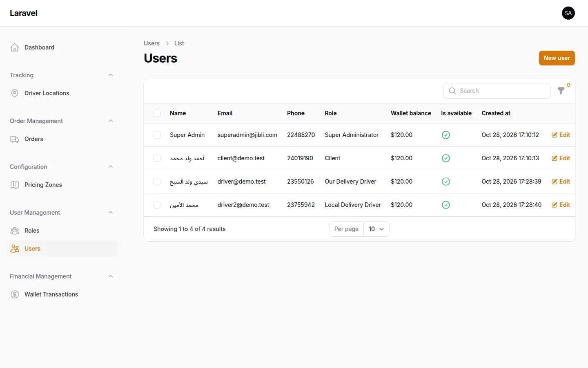Click the magnifier icon in search box
This screenshot has width=588, height=368.
[x=452, y=91]
